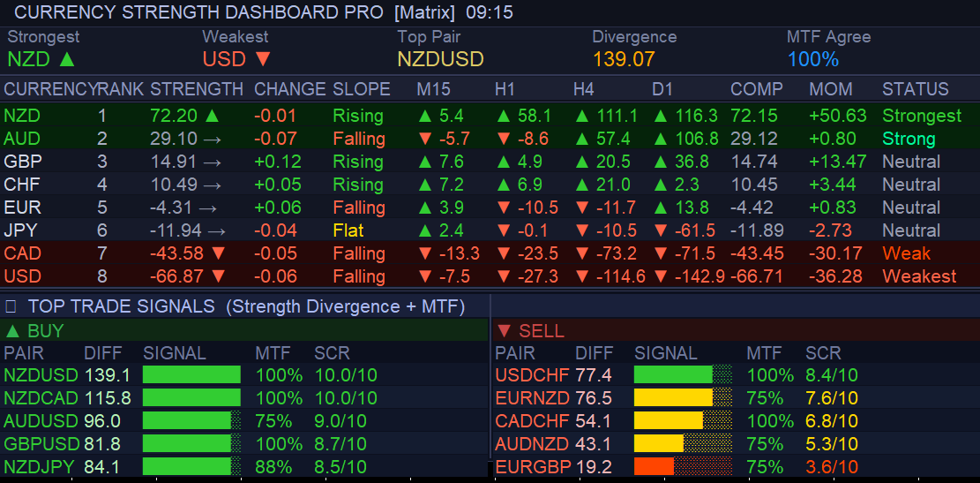This screenshot has height=483, width=980.
Task: Select the MOM column header
Action: click(830, 89)
